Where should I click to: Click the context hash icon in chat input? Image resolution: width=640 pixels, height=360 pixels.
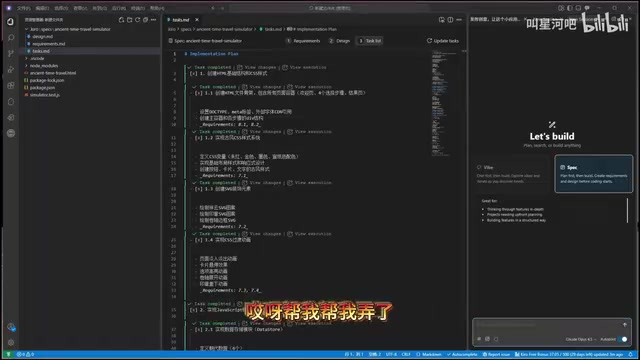[x=479, y=339]
